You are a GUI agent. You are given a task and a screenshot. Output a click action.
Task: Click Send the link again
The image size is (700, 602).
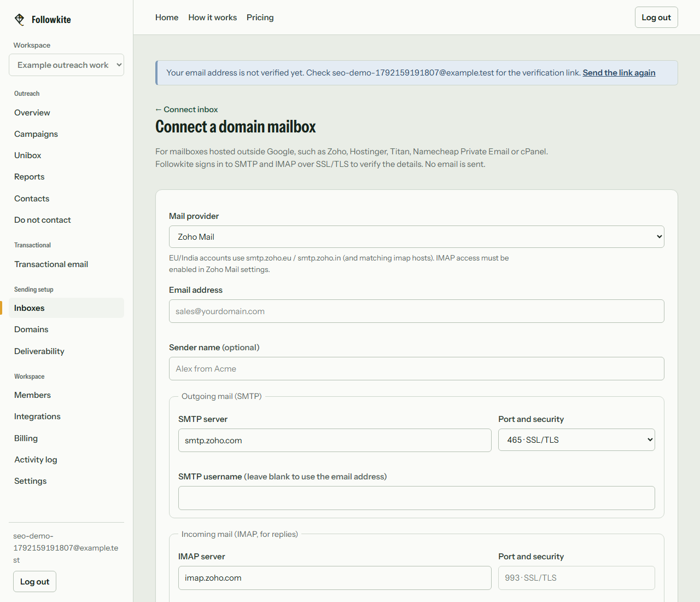[619, 73]
